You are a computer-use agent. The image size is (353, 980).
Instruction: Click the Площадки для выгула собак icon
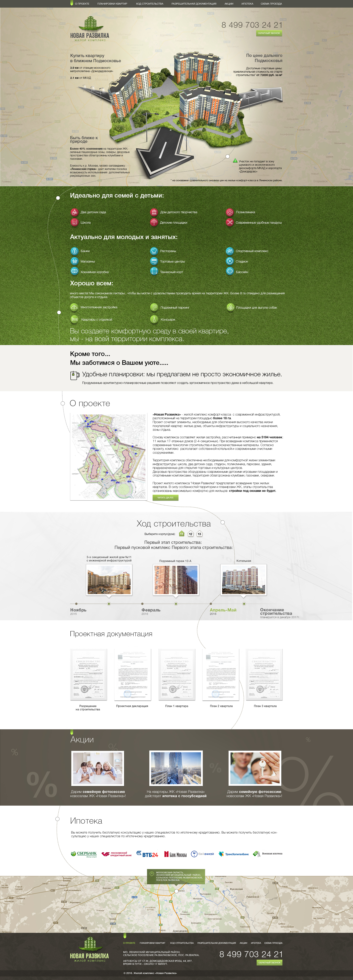click(230, 307)
